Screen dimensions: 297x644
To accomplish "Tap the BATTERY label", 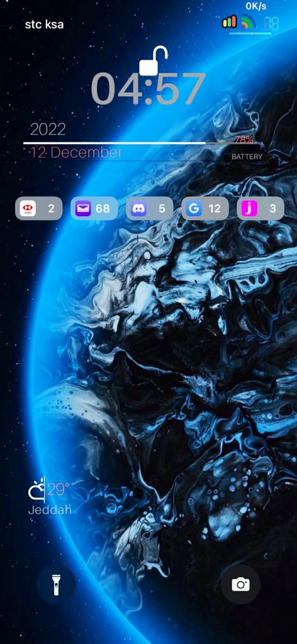I will pyautogui.click(x=247, y=157).
